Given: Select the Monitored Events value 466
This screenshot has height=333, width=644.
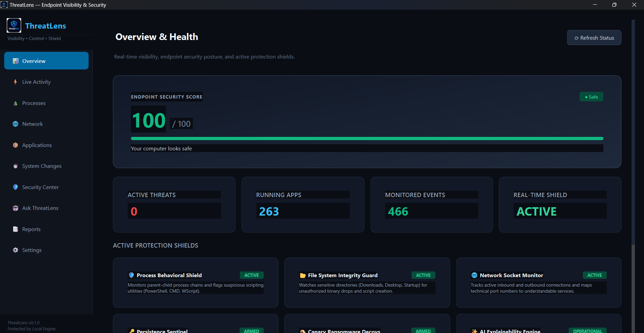Looking at the screenshot, I should point(398,211).
